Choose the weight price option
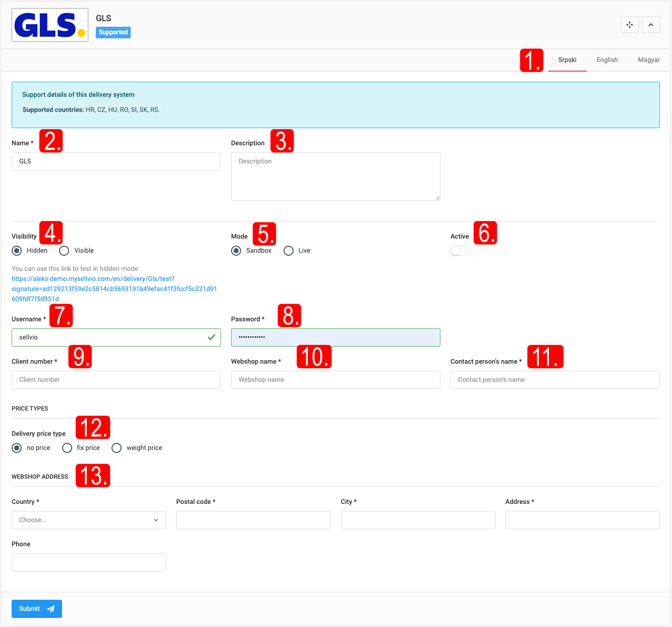The image size is (672, 627). (x=117, y=448)
